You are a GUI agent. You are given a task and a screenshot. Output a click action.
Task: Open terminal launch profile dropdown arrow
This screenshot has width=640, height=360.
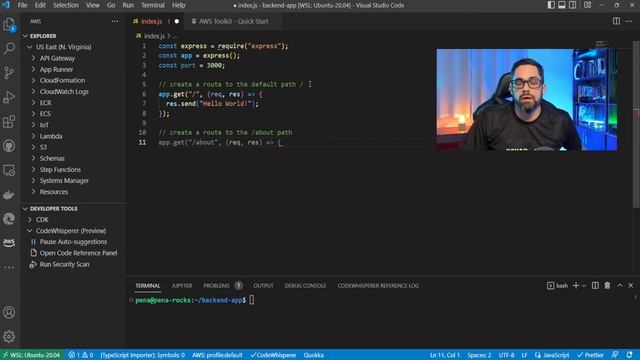(584, 286)
